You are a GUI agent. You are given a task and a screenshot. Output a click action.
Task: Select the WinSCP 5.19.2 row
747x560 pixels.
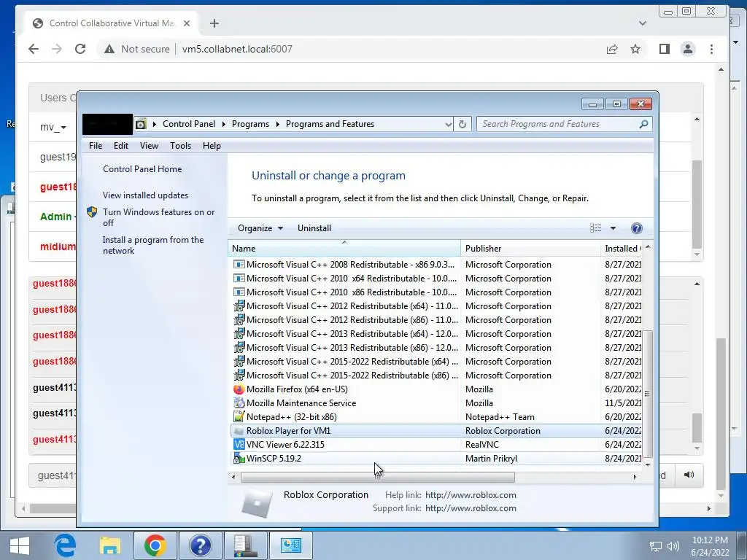coord(436,458)
